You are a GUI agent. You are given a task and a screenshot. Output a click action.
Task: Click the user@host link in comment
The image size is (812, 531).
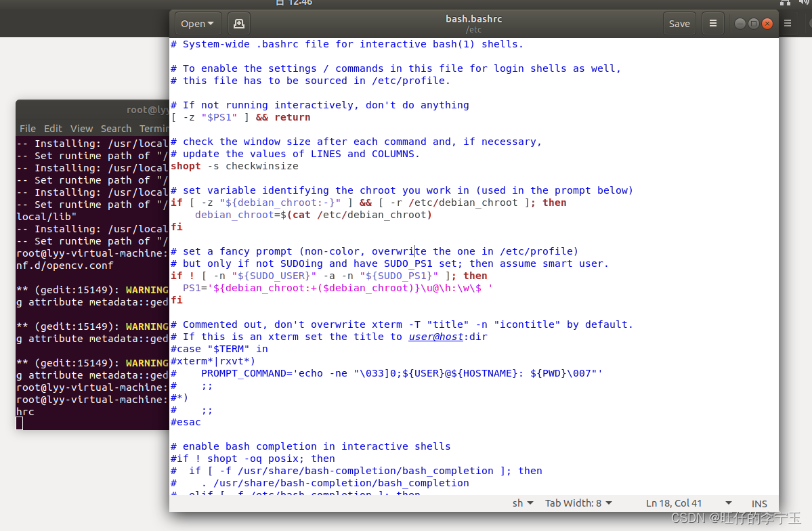click(435, 337)
